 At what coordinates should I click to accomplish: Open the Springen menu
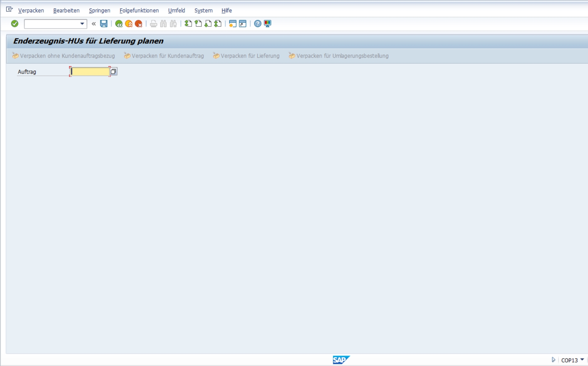(x=100, y=11)
